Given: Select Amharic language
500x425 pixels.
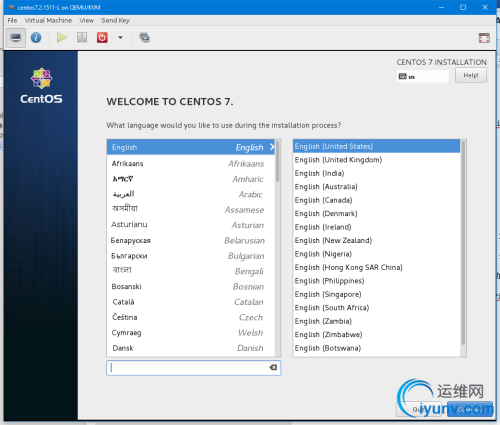Looking at the screenshot, I should point(191,179).
